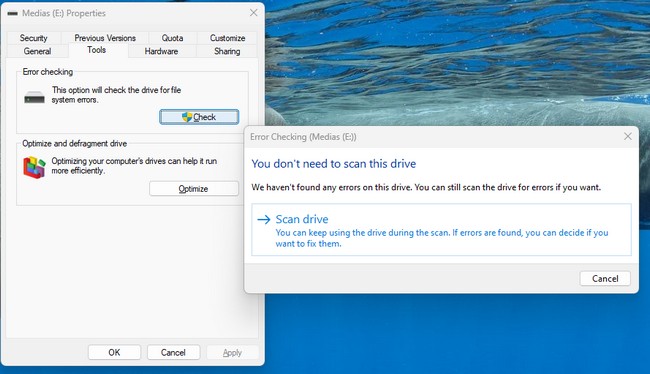The height and width of the screenshot is (374, 650).
Task: Close the Error Checking (Medias (E:)) dialog
Action: [x=628, y=136]
